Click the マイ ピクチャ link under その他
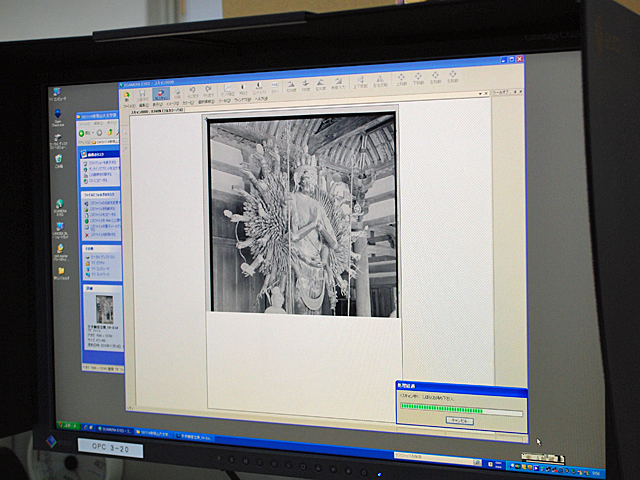640x480 pixels. (98, 263)
